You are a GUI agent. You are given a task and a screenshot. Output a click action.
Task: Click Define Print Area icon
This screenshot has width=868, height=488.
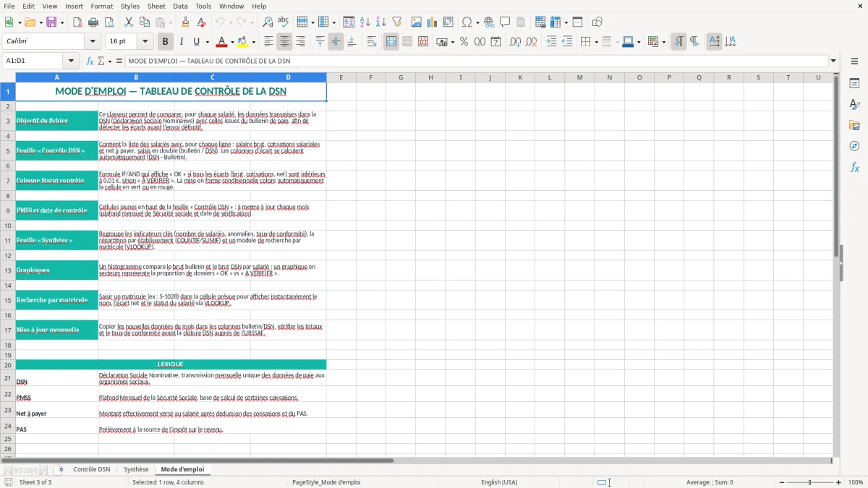click(541, 22)
